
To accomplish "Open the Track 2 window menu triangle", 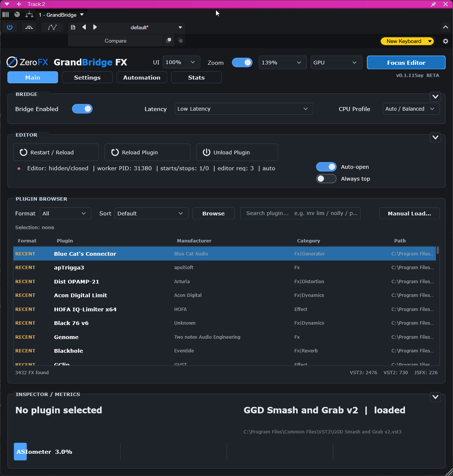I will pos(7,4).
